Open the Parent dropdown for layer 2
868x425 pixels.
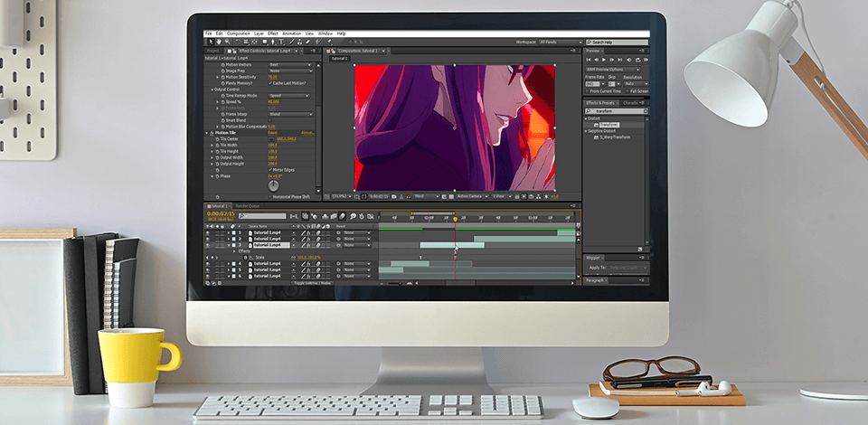356,239
